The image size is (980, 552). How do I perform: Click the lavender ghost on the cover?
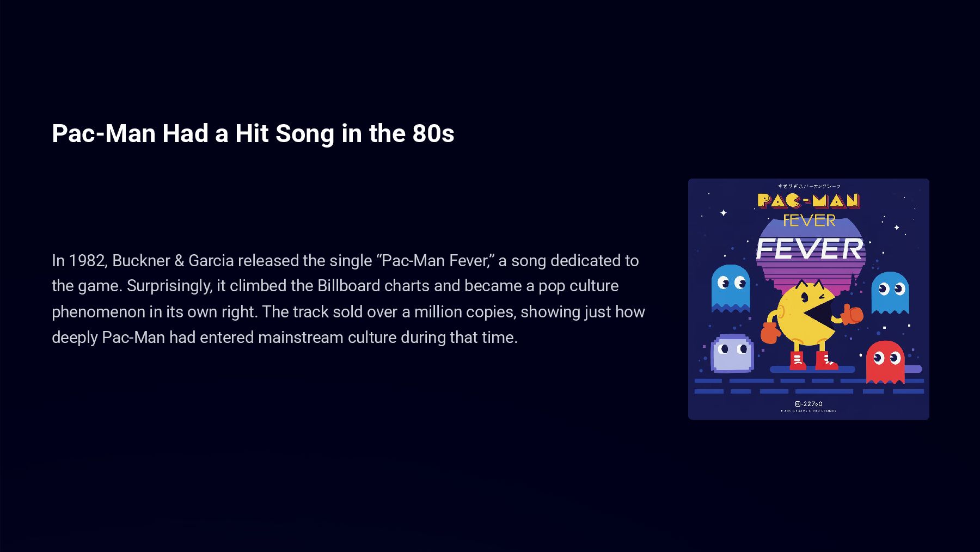(x=732, y=353)
